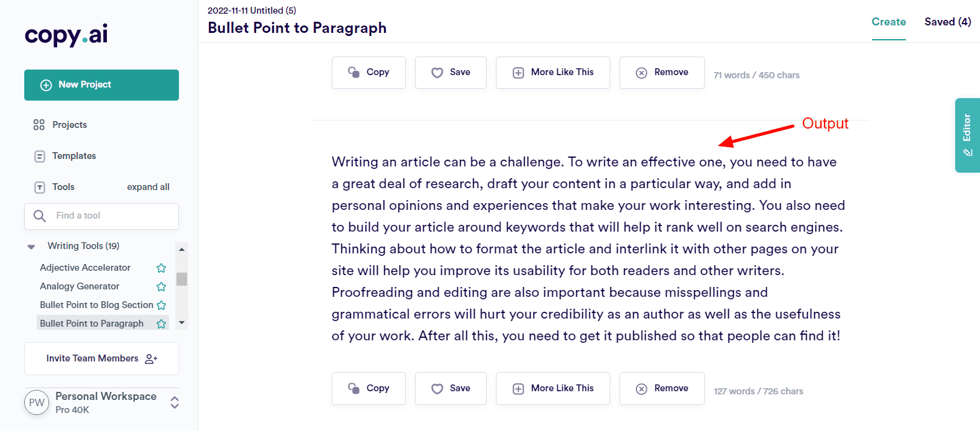Click the Projects grid icon

(39, 125)
